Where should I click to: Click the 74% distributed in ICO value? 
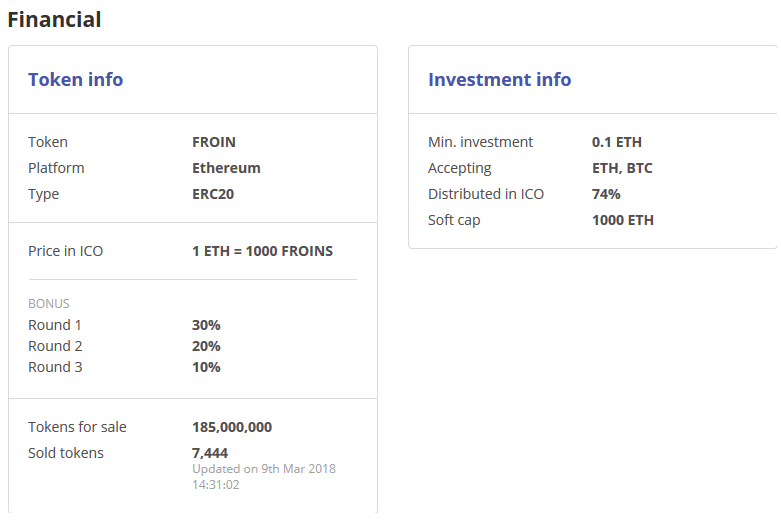coord(606,194)
